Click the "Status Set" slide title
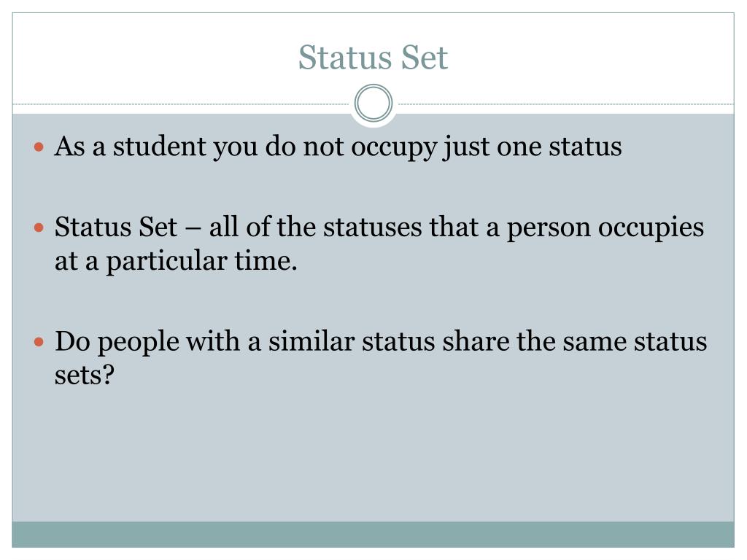This screenshot has width=747, height=560. (373, 58)
